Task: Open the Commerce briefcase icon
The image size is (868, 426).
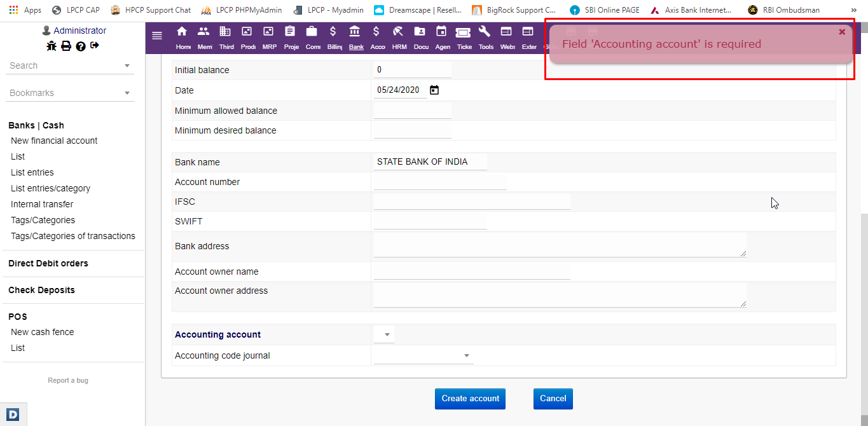Action: pos(312,32)
